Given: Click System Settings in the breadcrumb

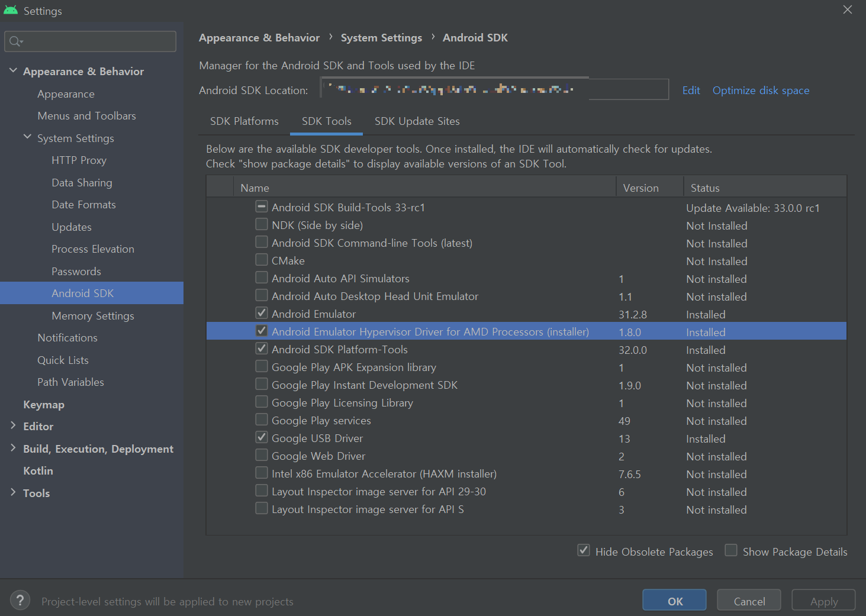Looking at the screenshot, I should click(381, 38).
